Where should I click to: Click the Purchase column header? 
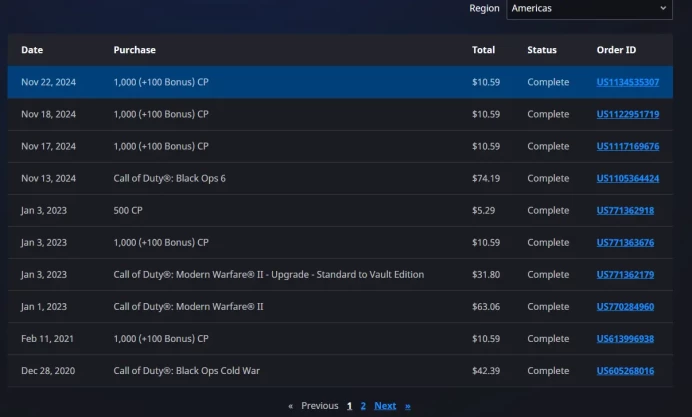134,50
